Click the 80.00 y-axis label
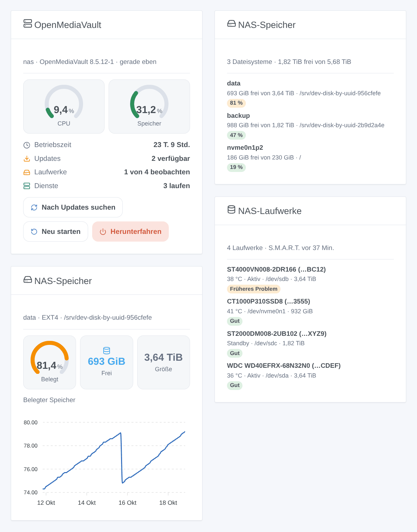The height and width of the screenshot is (532, 417). pos(31,422)
